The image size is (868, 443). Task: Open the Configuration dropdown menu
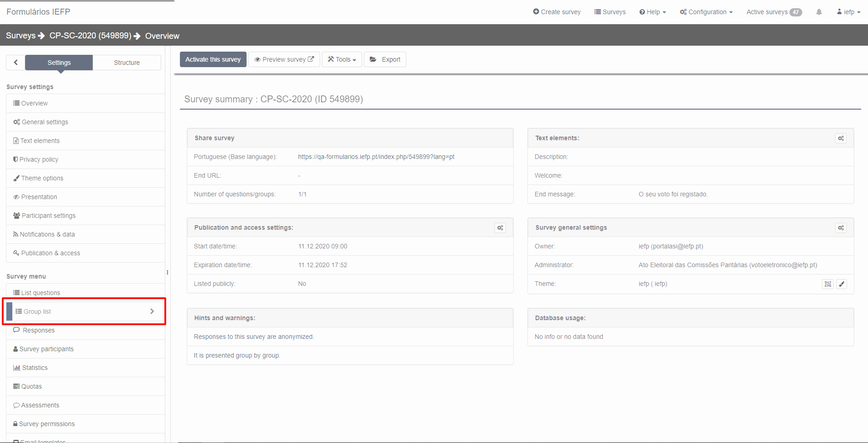[x=706, y=12]
